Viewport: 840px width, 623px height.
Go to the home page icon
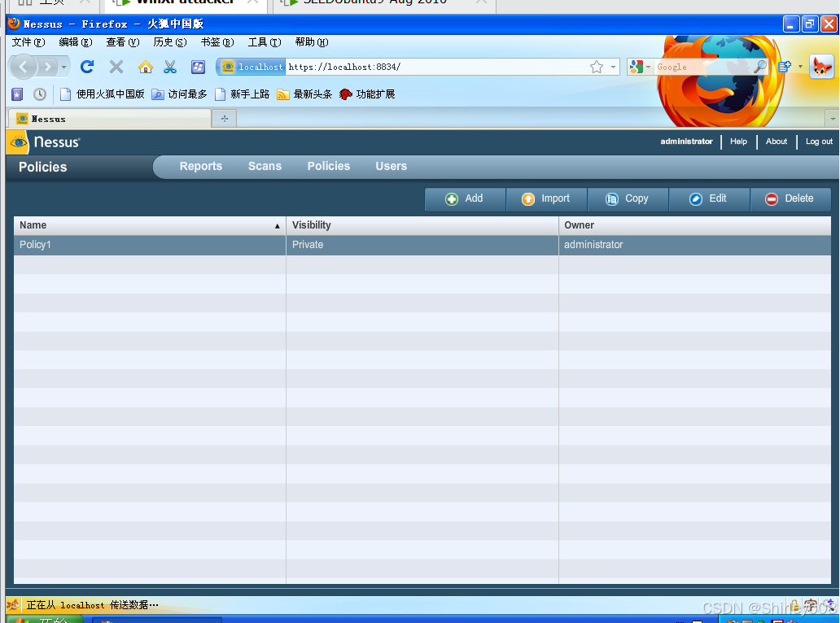[145, 67]
